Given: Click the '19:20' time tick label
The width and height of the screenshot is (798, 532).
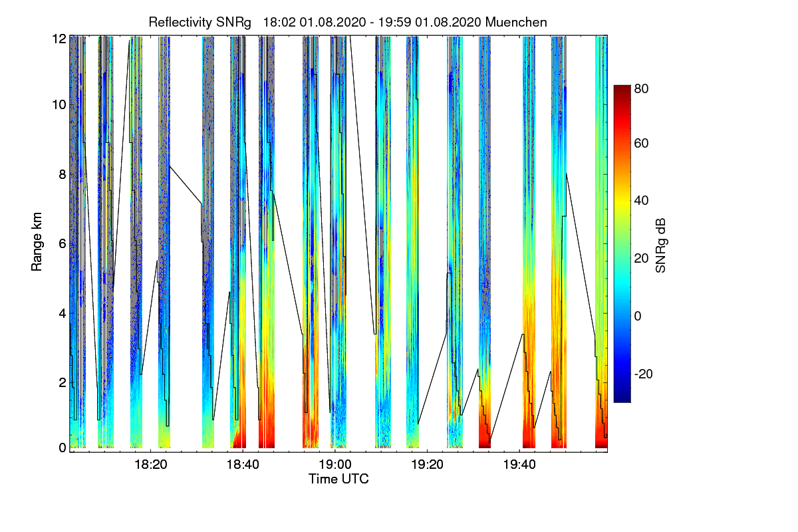Looking at the screenshot, I should (x=428, y=465).
